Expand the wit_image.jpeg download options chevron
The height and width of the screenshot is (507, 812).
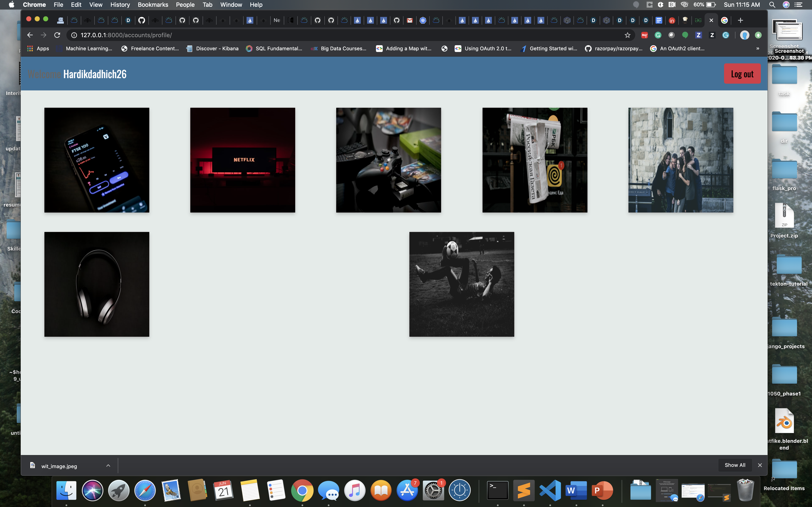click(x=108, y=465)
